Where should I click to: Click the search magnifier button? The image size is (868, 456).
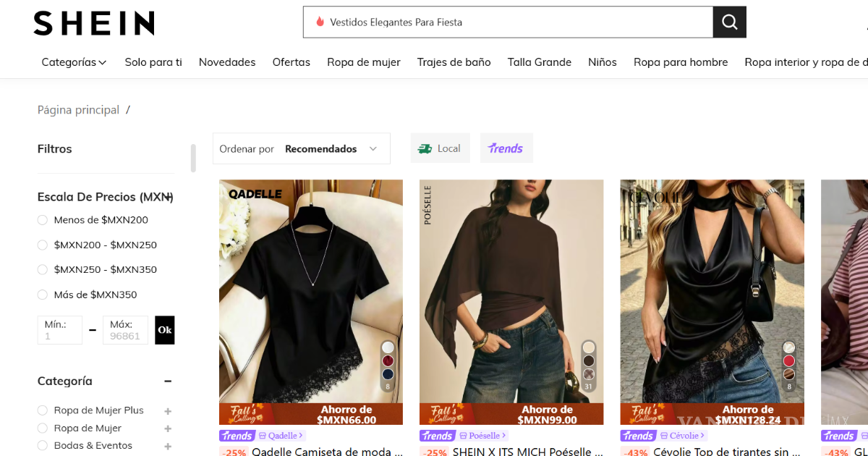pos(729,22)
